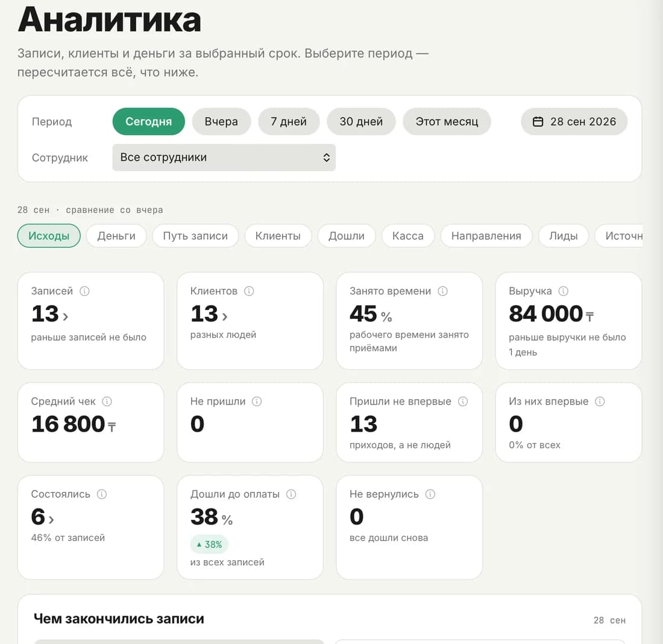663x644 pixels.
Task: Click the Аналитика page title
Action: click(110, 19)
